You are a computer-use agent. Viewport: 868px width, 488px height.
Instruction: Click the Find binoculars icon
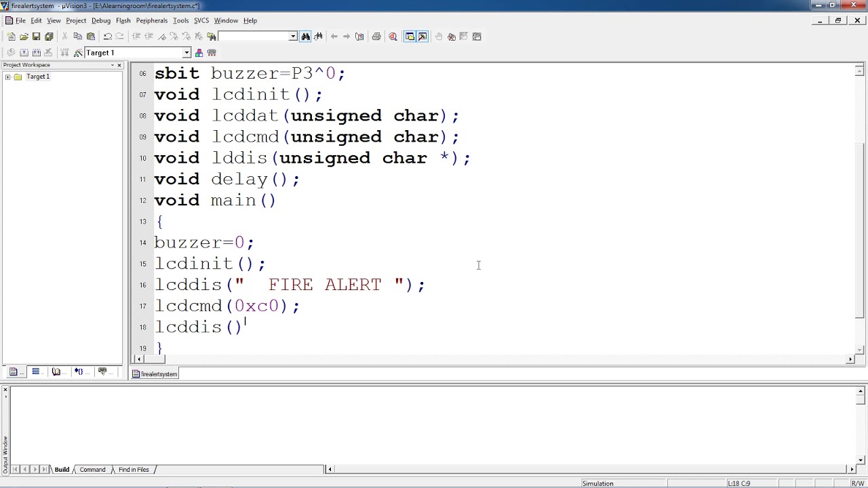click(305, 37)
